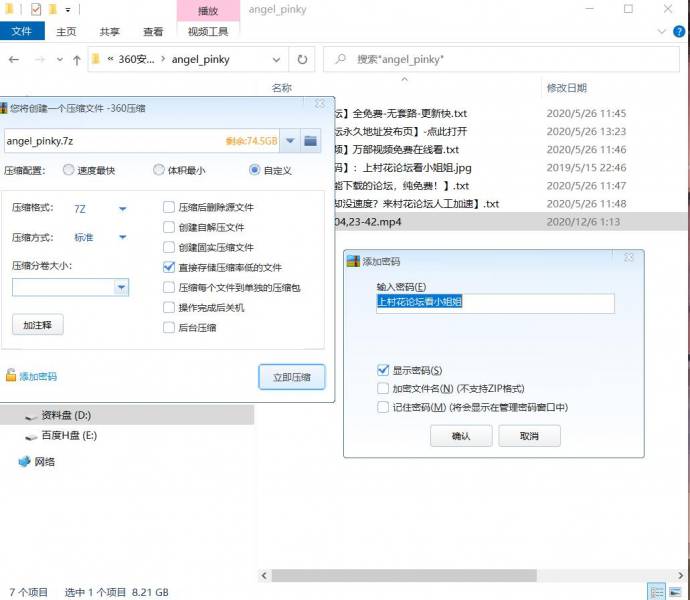Click the lock icon next to 添加密码
This screenshot has height=600, width=690.
[11, 376]
